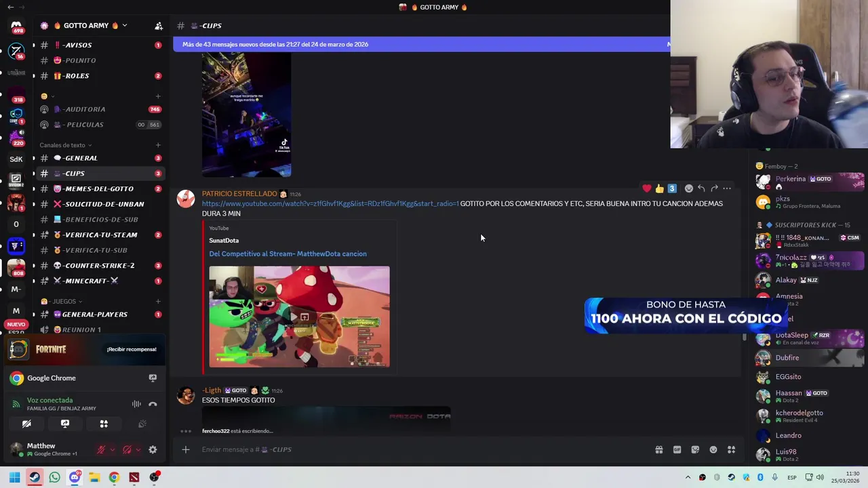The image size is (868, 488).
Task: Click SunatDota channel name in embed
Action: coord(224,241)
